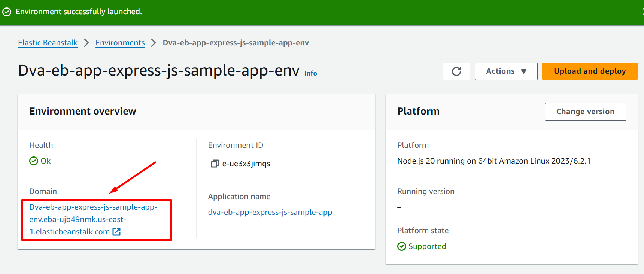The height and width of the screenshot is (274, 644).
Task: Click the chevron after Elastic Beanstalk breadcrumb
Action: tap(86, 43)
